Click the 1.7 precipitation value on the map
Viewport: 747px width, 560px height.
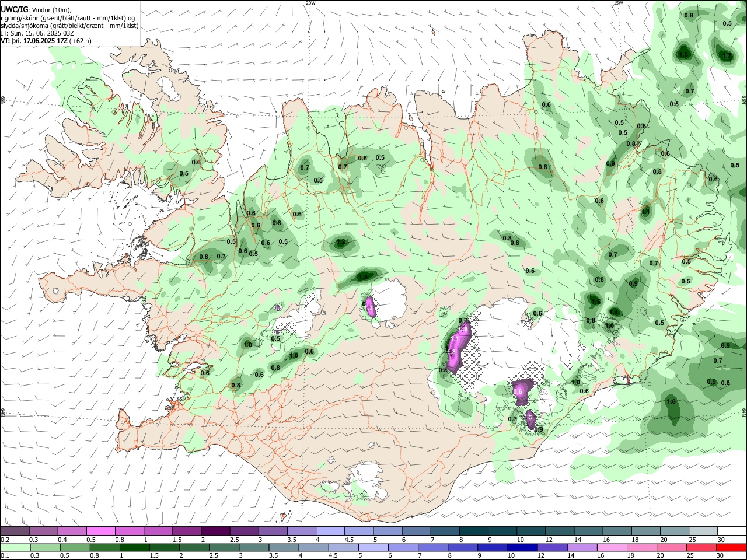[727, 56]
